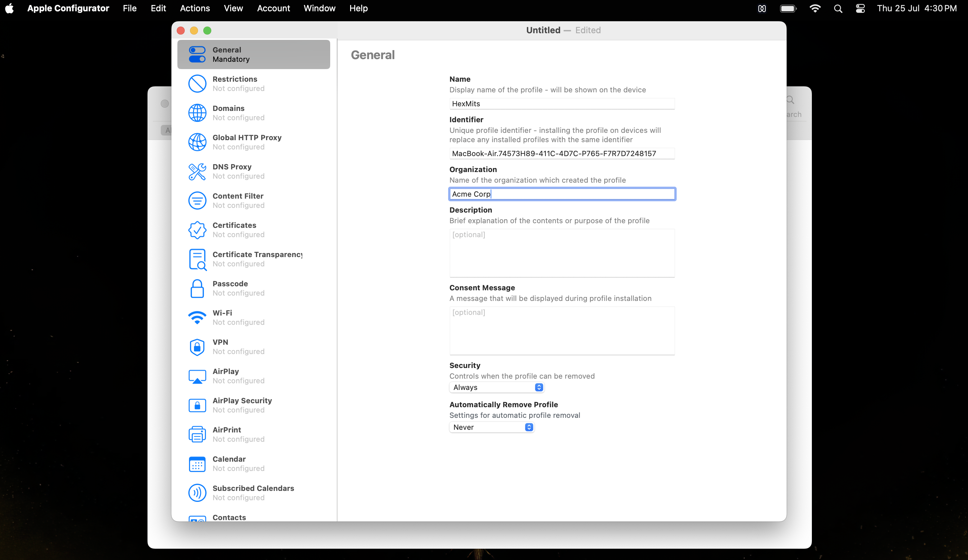Close the Untitled profile window
Screen dimensions: 968x560
pyautogui.click(x=181, y=31)
